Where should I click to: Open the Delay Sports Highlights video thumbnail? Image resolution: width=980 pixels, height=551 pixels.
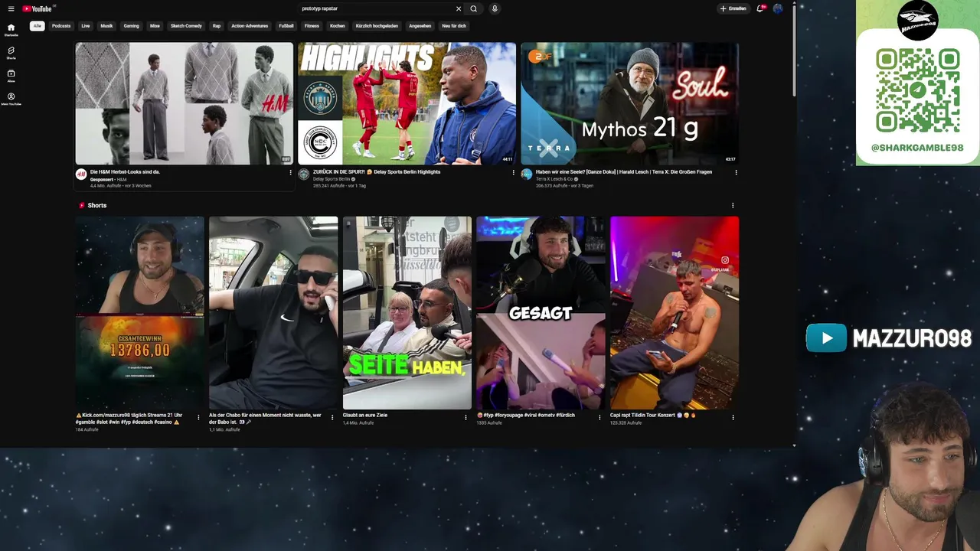tap(407, 103)
